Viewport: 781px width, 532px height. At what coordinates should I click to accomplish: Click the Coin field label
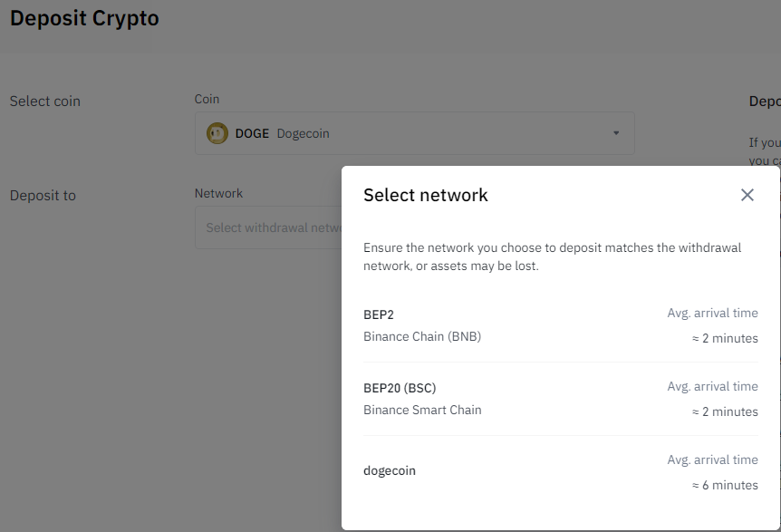[x=207, y=99]
